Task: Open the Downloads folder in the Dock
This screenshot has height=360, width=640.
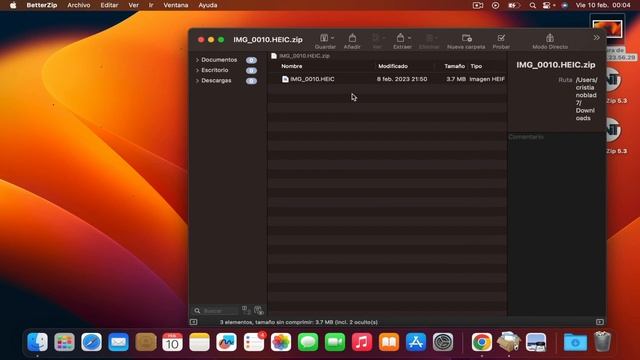Action: [575, 342]
